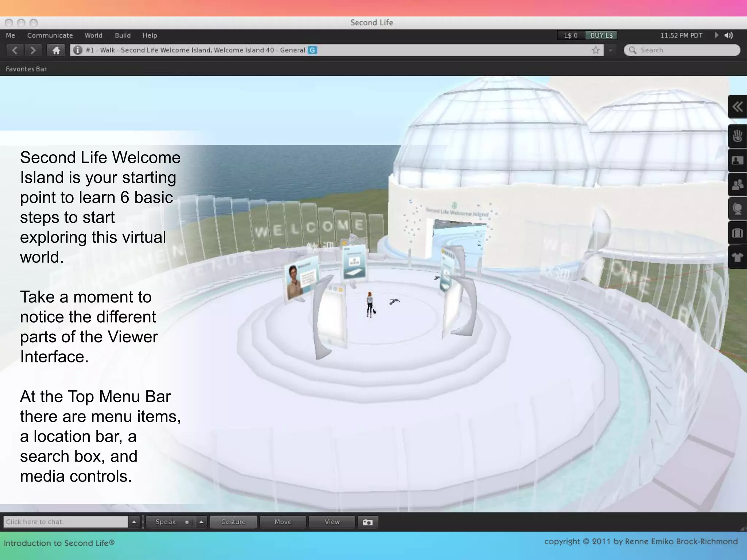Viewport: 747px width, 560px height.
Task: Click the BUY L$ button
Action: (601, 35)
